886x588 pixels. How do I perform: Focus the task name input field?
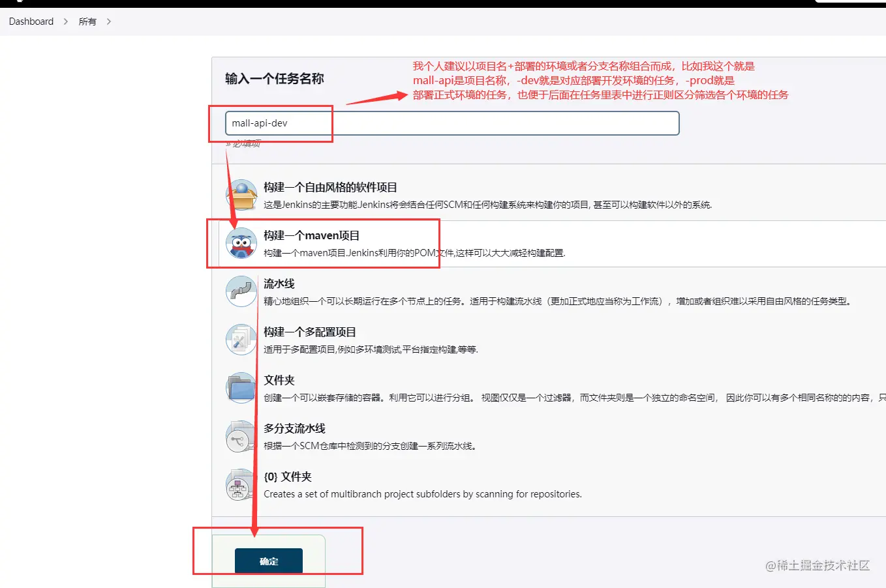(452, 123)
